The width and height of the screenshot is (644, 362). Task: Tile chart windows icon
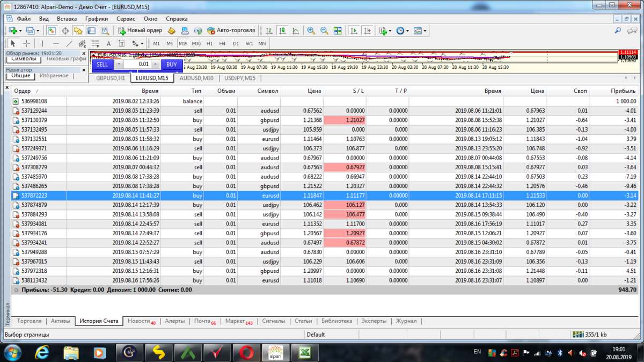[338, 31]
